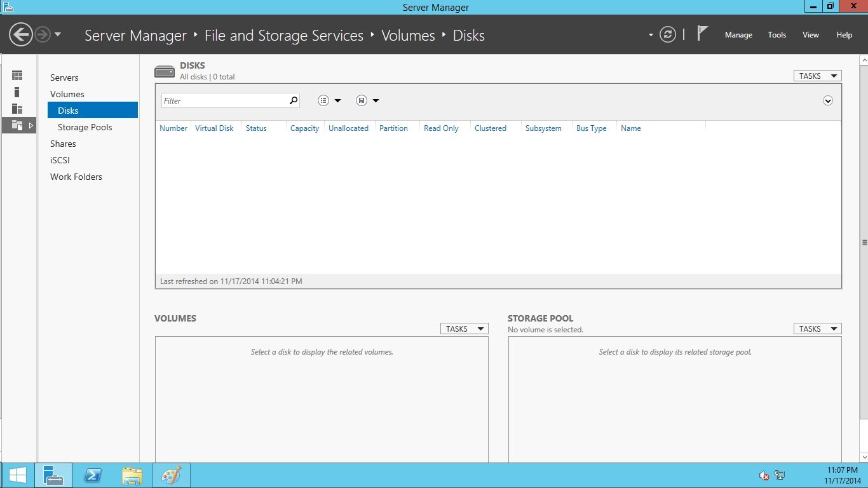Click the magnifier icon in the Filter box

click(294, 100)
